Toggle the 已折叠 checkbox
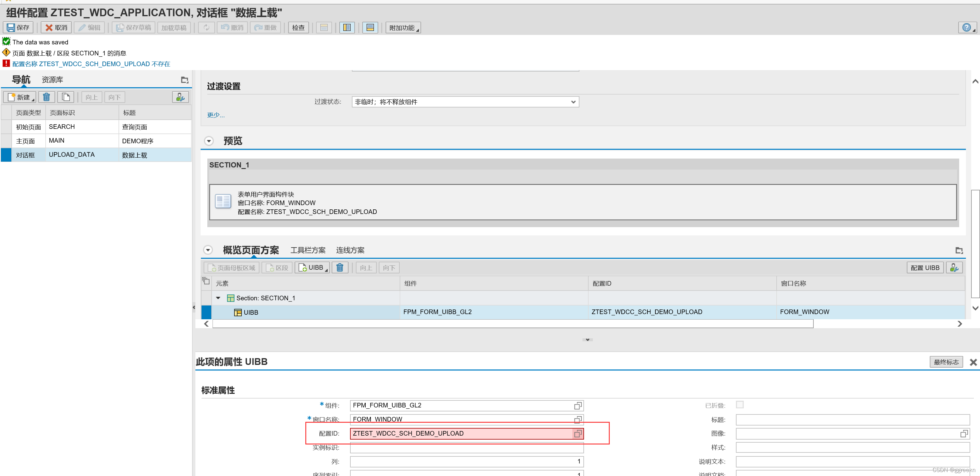Image resolution: width=980 pixels, height=476 pixels. tap(740, 405)
